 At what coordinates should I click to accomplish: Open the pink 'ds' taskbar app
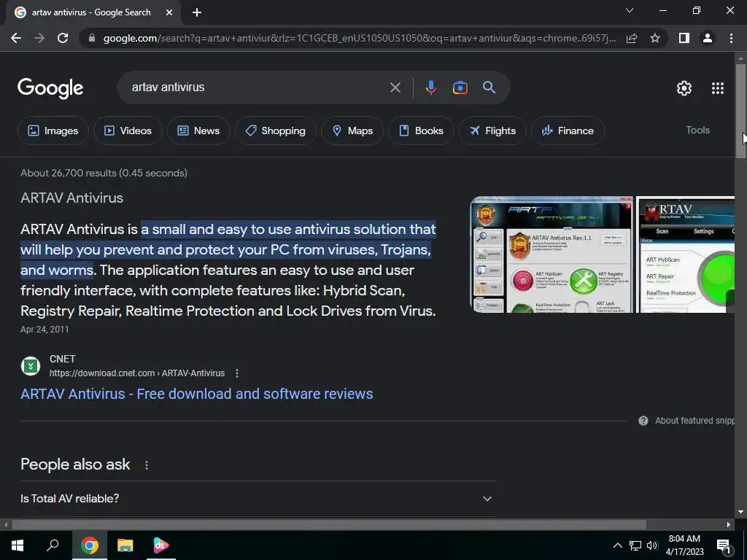point(161,545)
